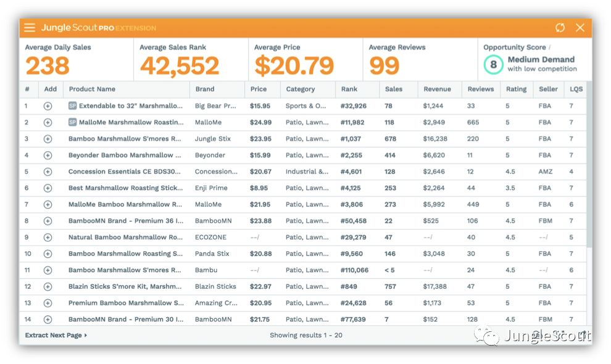The width and height of the screenshot is (611, 364).
Task: Click the AMZ seller cell
Action: point(546,172)
